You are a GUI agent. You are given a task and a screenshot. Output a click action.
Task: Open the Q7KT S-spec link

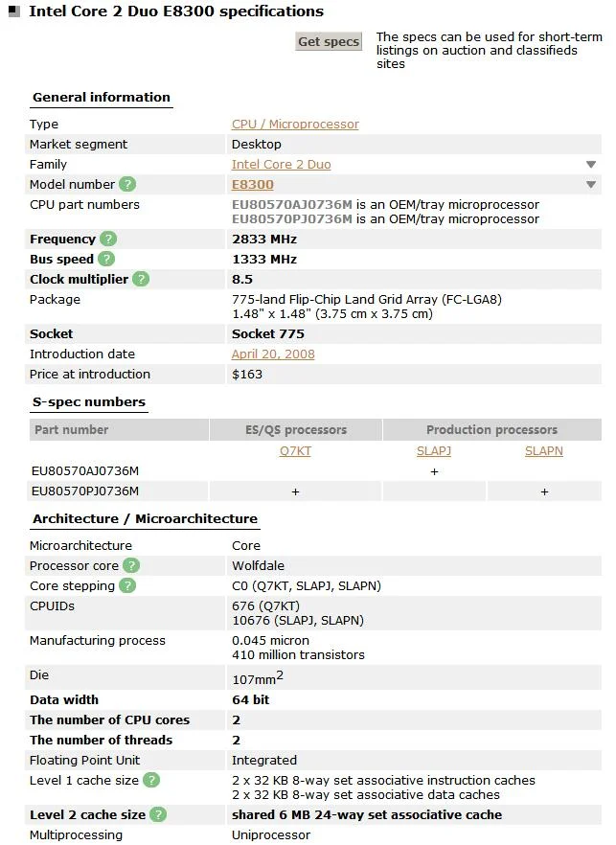(295, 451)
